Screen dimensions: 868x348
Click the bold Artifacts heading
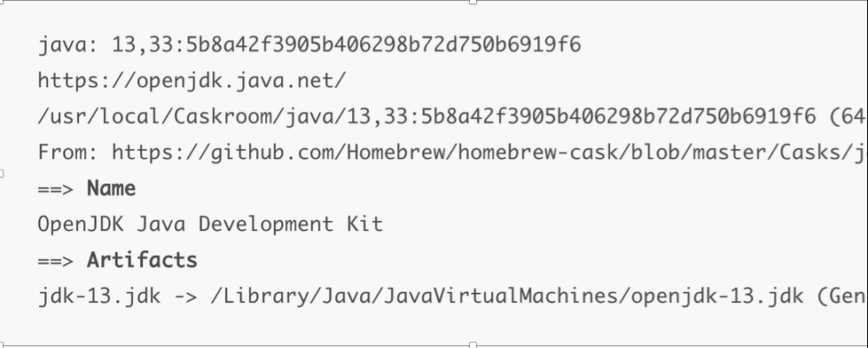142,260
